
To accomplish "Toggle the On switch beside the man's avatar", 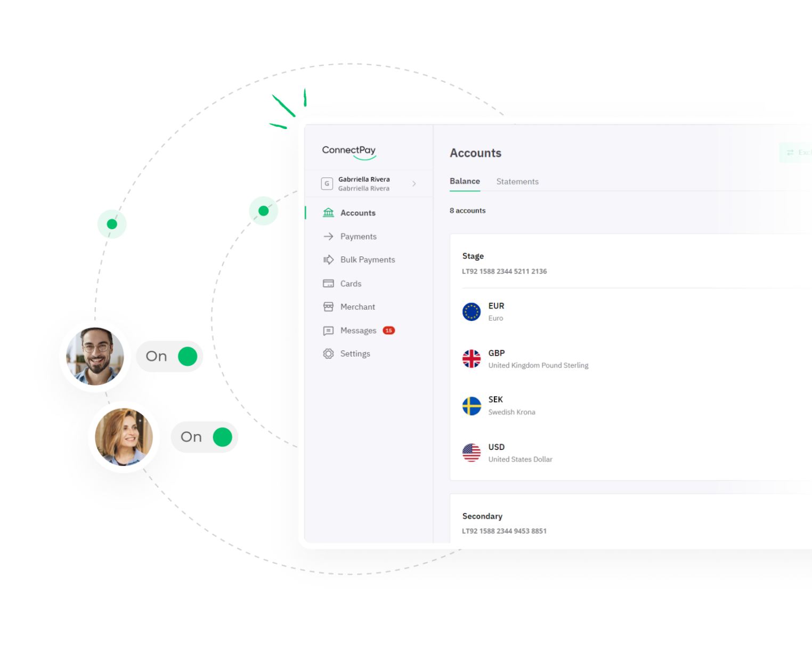I will (x=187, y=356).
